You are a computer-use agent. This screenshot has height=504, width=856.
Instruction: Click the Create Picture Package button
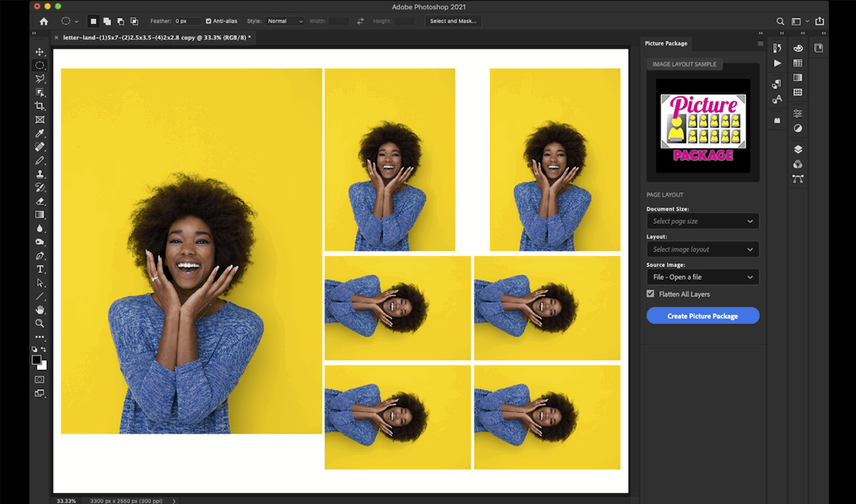703,316
